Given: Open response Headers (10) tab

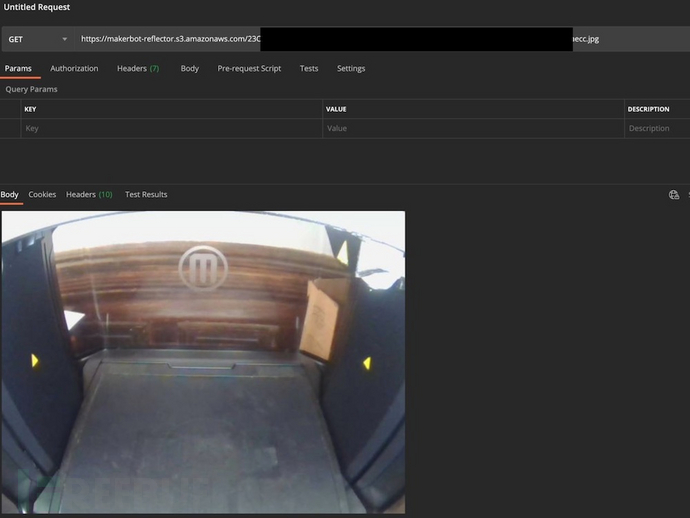Looking at the screenshot, I should pyautogui.click(x=89, y=195).
